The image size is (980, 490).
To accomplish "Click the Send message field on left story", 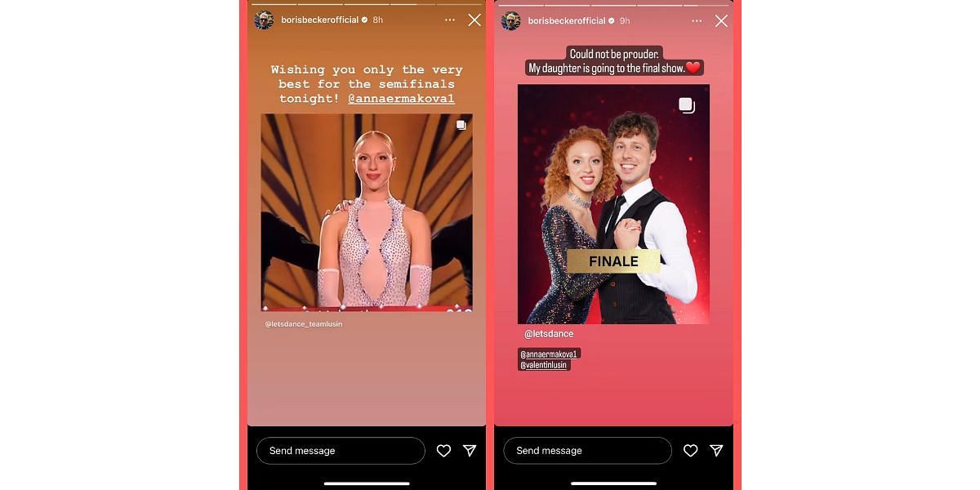I will click(341, 451).
